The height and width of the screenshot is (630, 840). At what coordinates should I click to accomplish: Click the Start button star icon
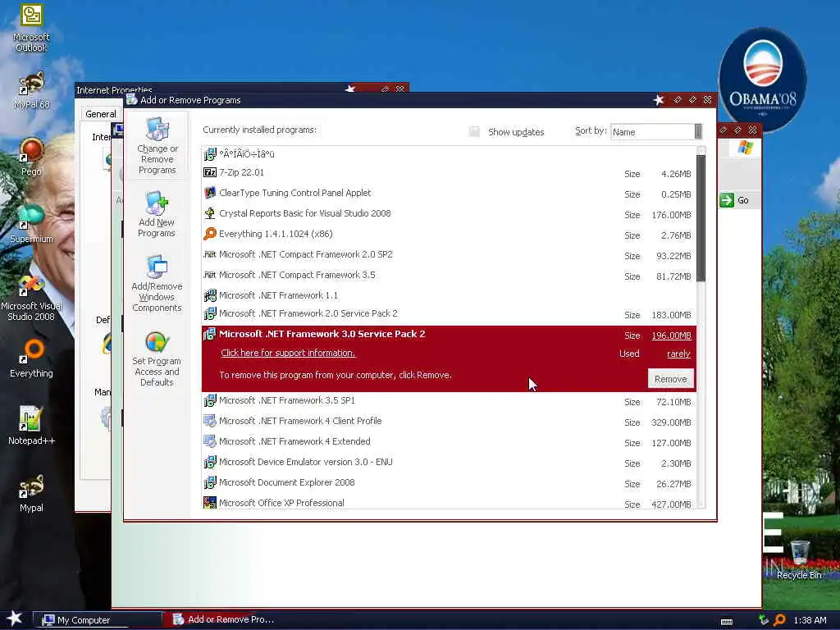[x=15, y=619]
